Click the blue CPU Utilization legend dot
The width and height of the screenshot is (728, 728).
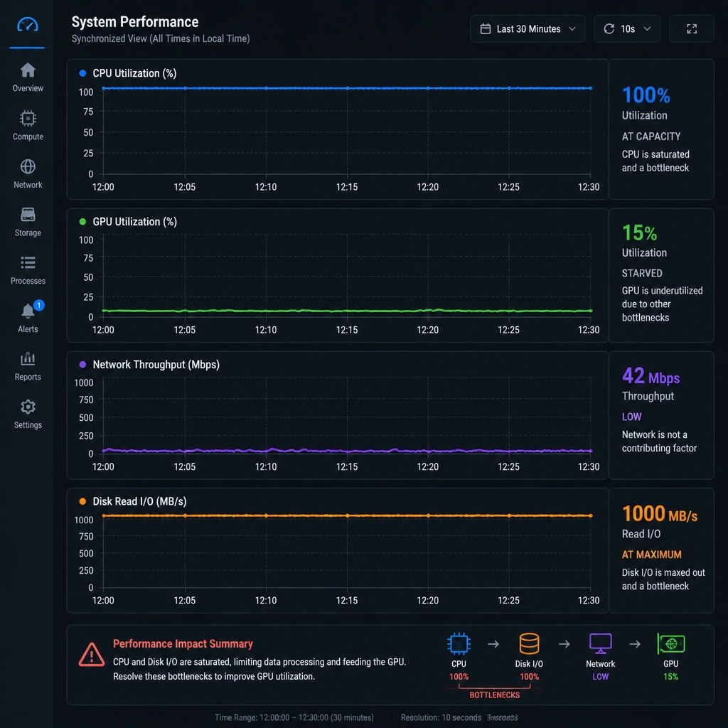[82, 73]
